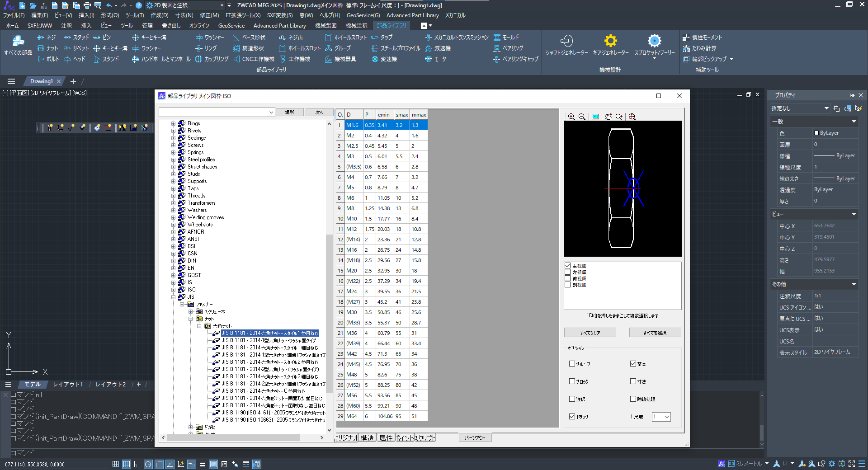Open the 寸法(N) menu

pos(184,15)
